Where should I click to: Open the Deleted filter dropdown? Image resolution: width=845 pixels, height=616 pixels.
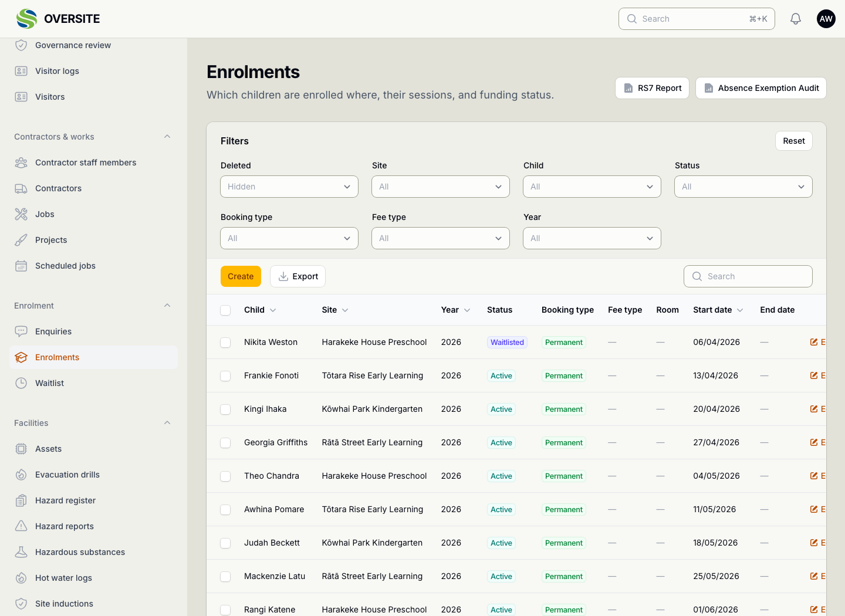pos(289,187)
